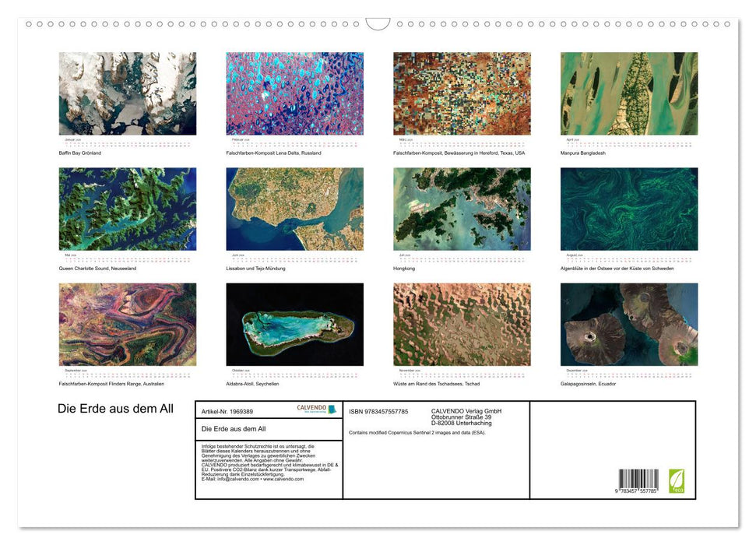Select the Manpura Bangladesh satellite image
Viewport: 756px width, 545px height.
(629, 94)
